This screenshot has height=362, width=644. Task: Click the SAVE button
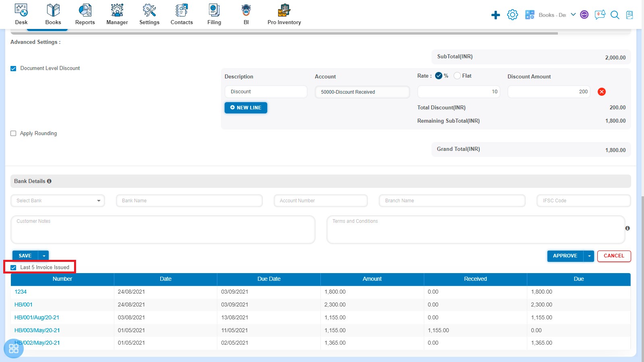point(25,256)
